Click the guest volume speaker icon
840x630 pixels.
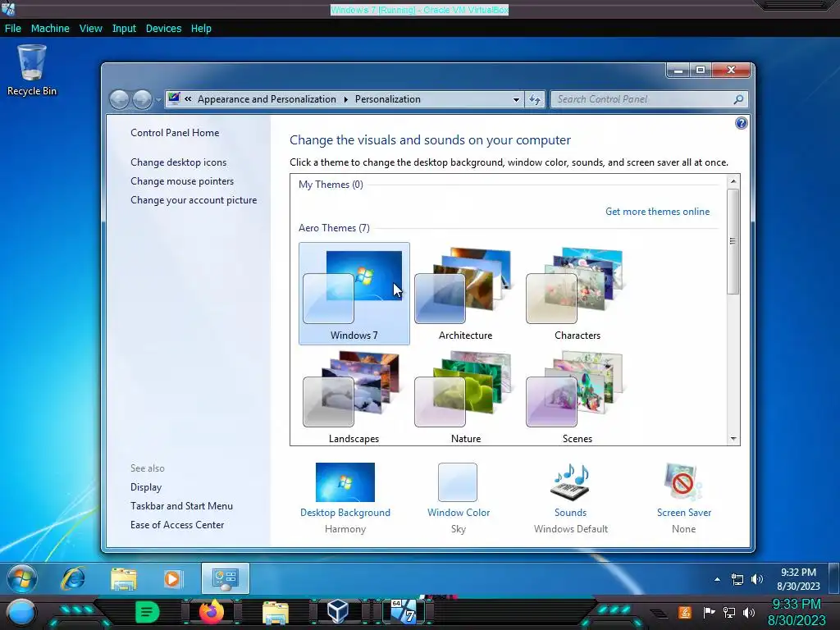757,579
